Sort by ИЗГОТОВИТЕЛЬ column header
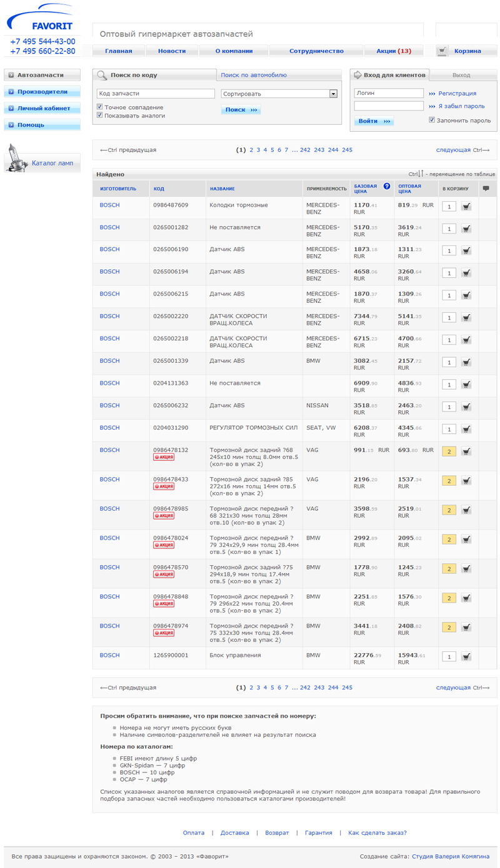The image size is (500, 868). pos(117,189)
